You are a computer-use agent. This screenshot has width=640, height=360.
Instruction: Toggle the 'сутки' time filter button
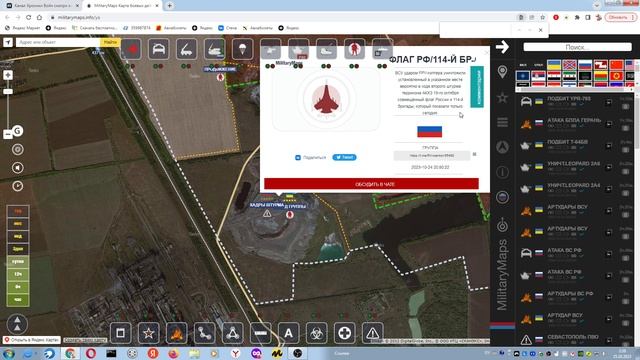18,261
